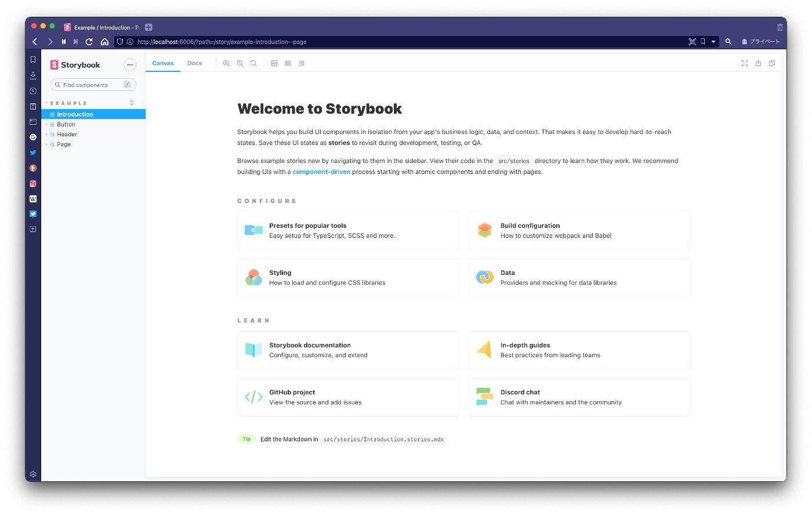Click the GitHub project code icon
This screenshot has width=812, height=515.
(253, 397)
